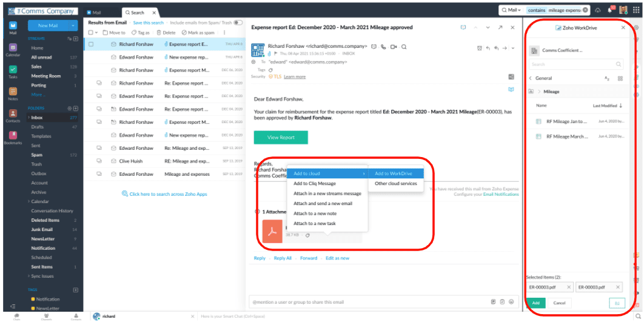Click the add tag icon beside Tags

point(270,70)
